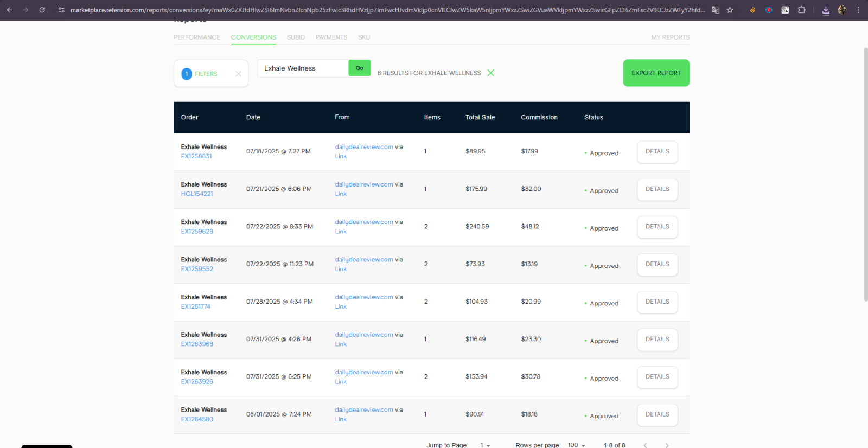Click the Status column header
Viewport: 868px width, 448px height.
click(593, 117)
